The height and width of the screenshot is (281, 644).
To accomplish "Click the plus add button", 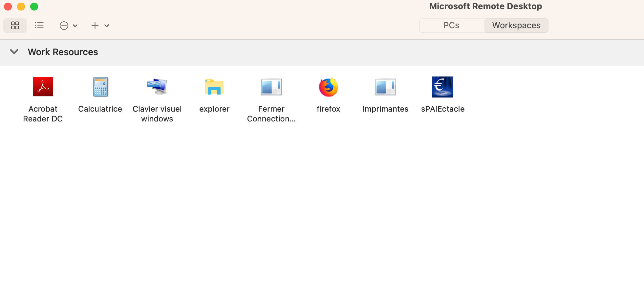I will point(95,26).
